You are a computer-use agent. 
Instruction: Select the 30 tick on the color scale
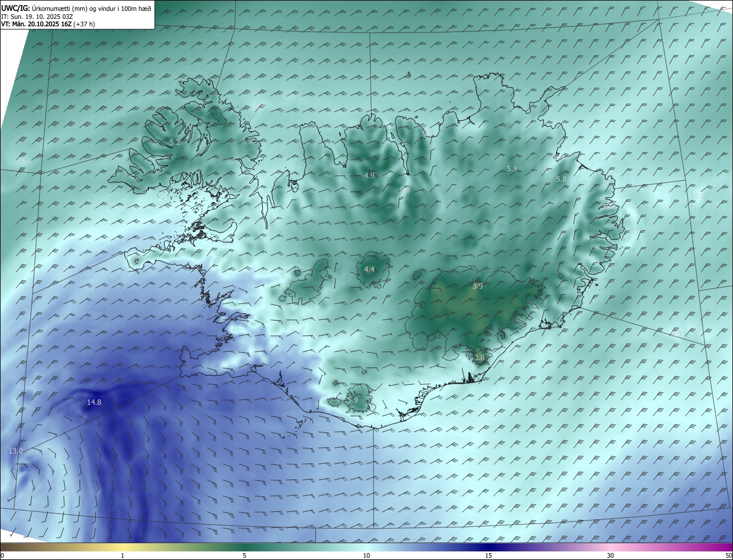coord(610,555)
